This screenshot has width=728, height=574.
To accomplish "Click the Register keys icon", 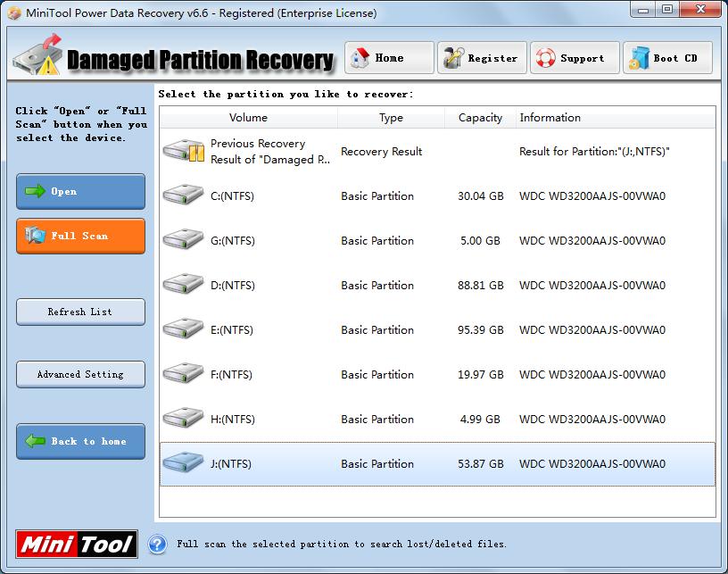I will 453,58.
